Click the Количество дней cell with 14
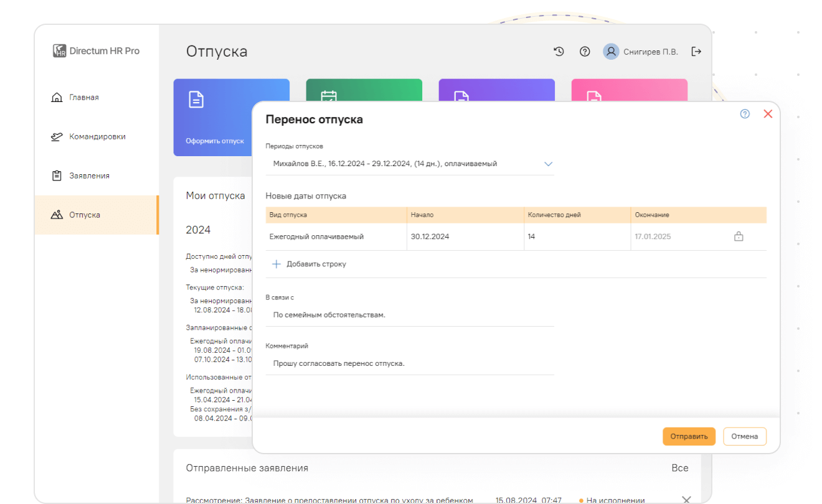 (x=577, y=236)
